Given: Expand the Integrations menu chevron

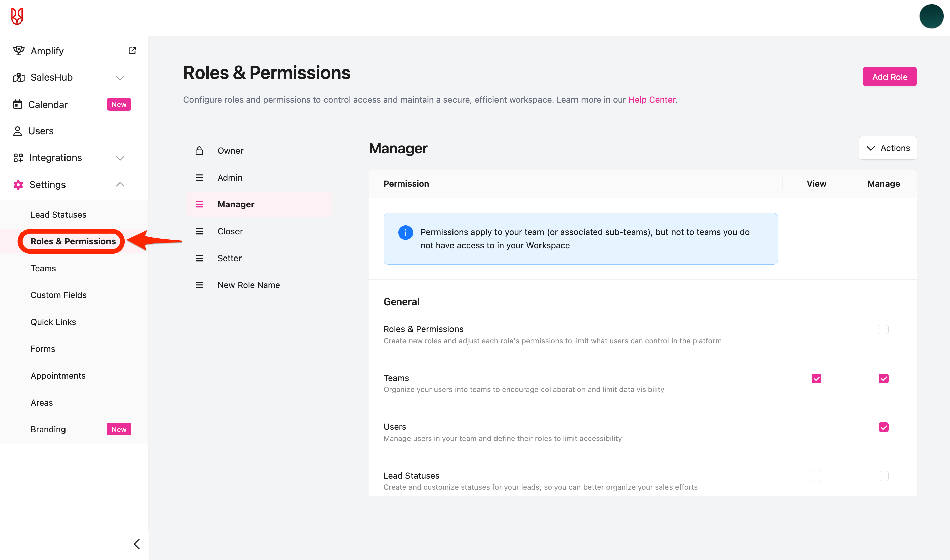Looking at the screenshot, I should [120, 158].
